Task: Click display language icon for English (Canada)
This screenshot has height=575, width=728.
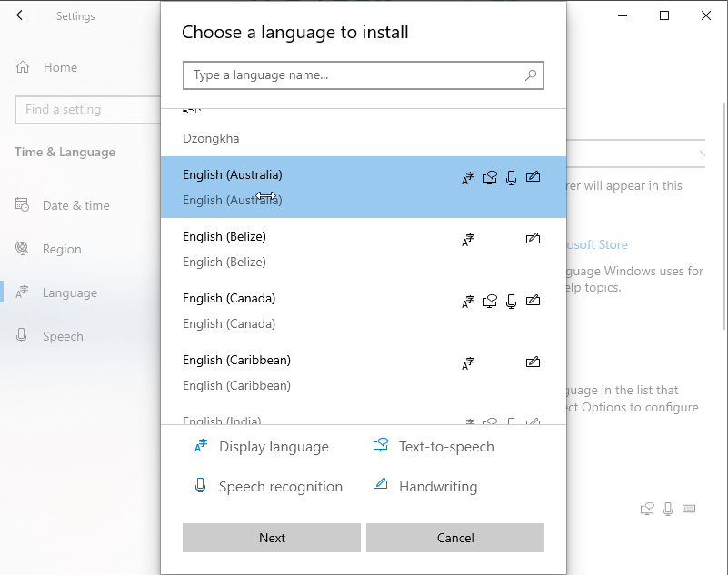Action: coord(468,302)
